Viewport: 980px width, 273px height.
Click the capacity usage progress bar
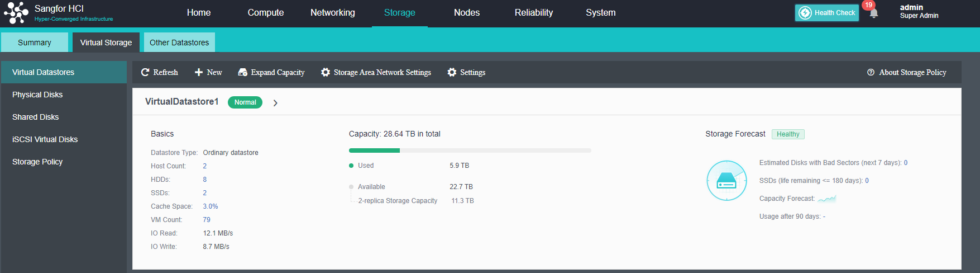coord(470,150)
